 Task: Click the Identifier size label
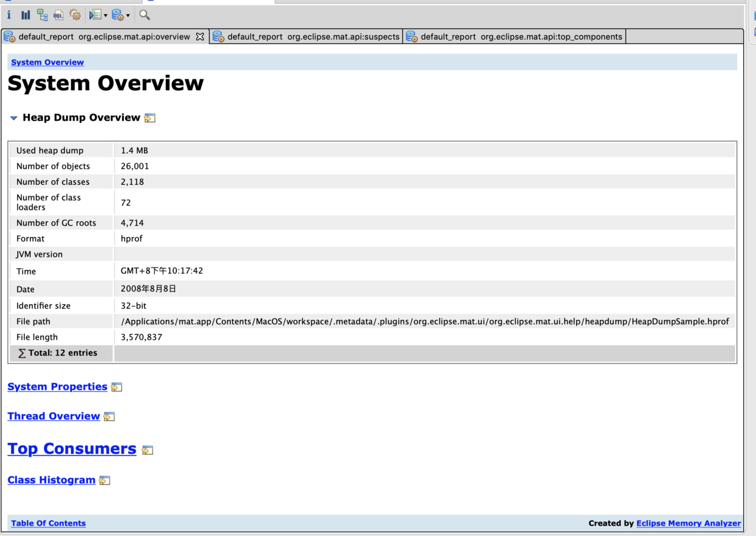click(43, 306)
